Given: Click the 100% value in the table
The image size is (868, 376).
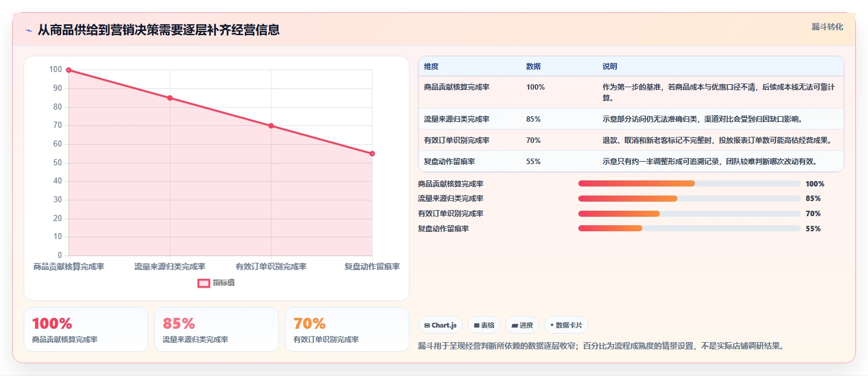Looking at the screenshot, I should 535,87.
